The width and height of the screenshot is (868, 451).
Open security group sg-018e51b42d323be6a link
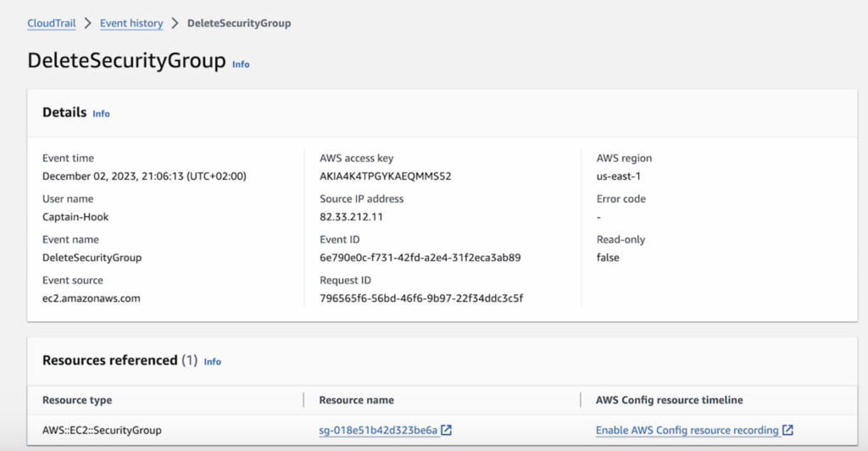[x=378, y=430]
